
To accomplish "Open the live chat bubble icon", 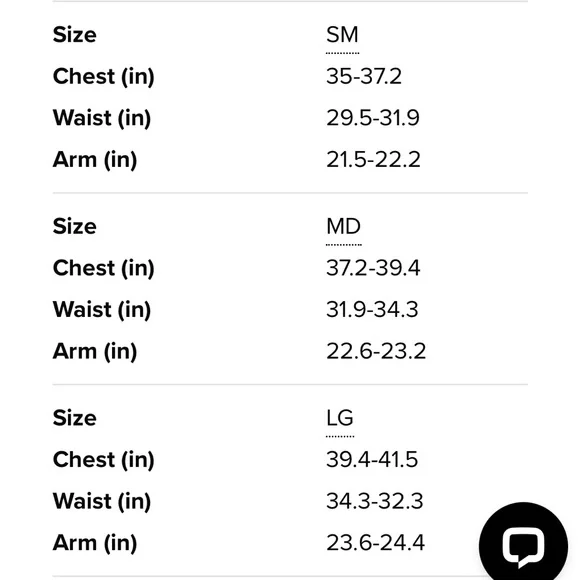I will [x=523, y=546].
